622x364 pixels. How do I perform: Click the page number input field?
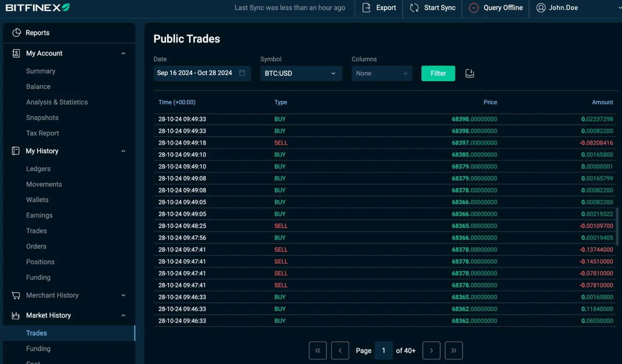pyautogui.click(x=383, y=350)
